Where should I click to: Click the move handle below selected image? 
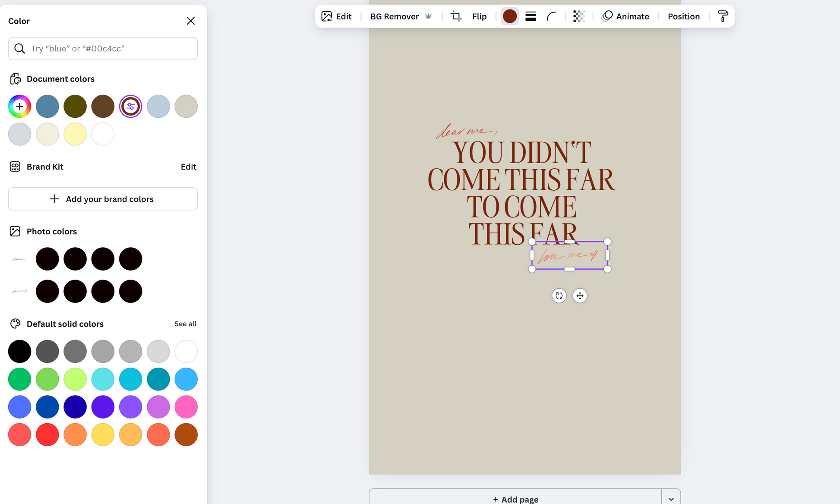coord(580,296)
